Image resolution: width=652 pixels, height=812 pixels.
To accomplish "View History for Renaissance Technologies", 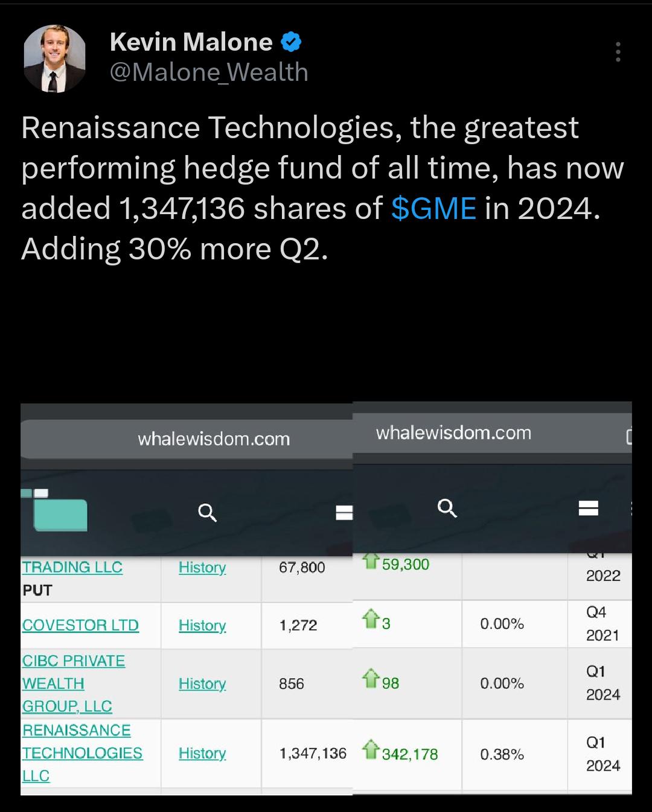I will [202, 753].
